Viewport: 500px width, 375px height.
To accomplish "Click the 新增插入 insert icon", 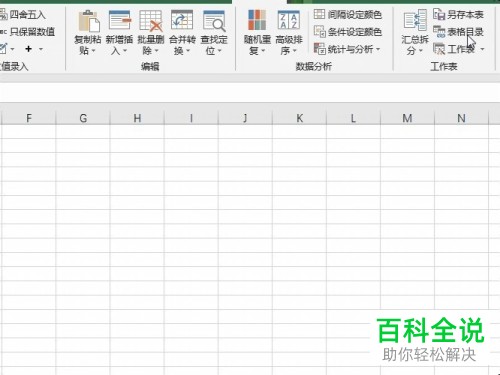I will click(120, 20).
